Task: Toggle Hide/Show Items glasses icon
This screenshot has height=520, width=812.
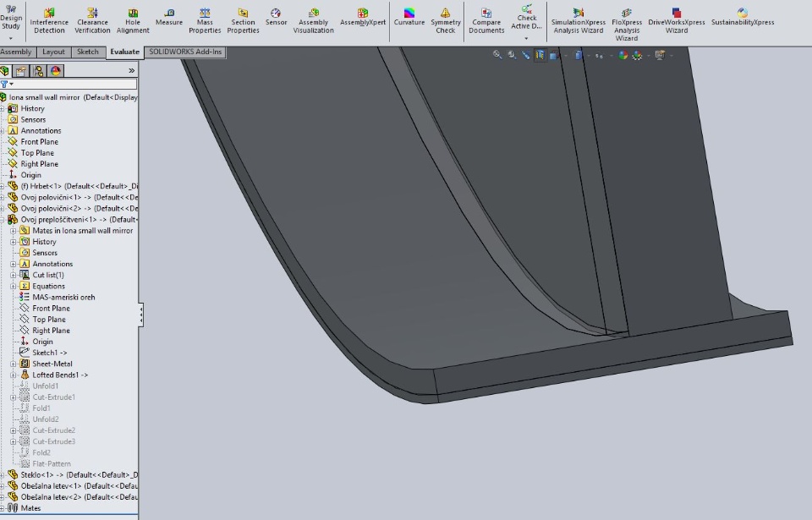Action: pos(599,56)
